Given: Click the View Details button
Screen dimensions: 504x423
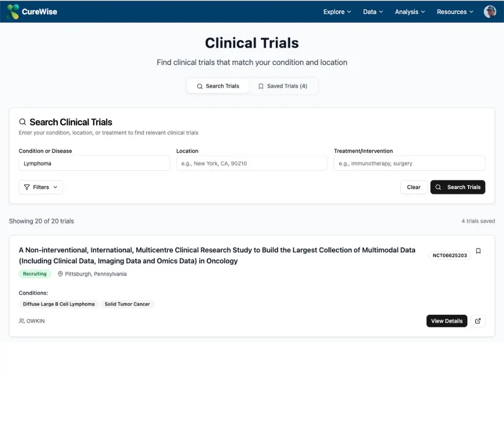Looking at the screenshot, I should point(446,321).
